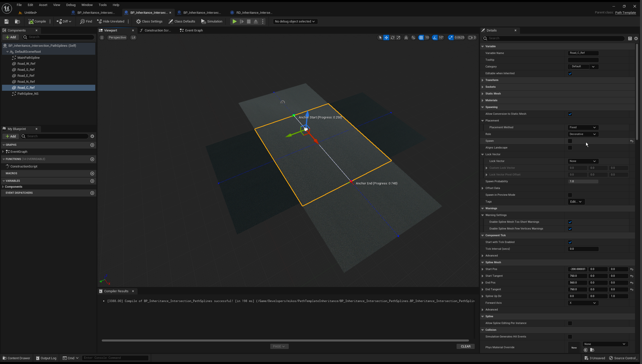Expand the Transform section in Details

(482, 80)
